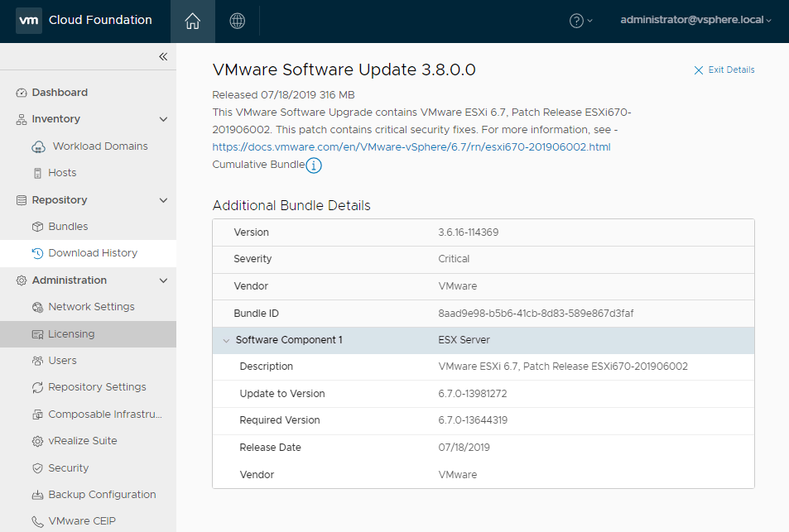
Task: Click Repository section label
Action: (x=60, y=200)
